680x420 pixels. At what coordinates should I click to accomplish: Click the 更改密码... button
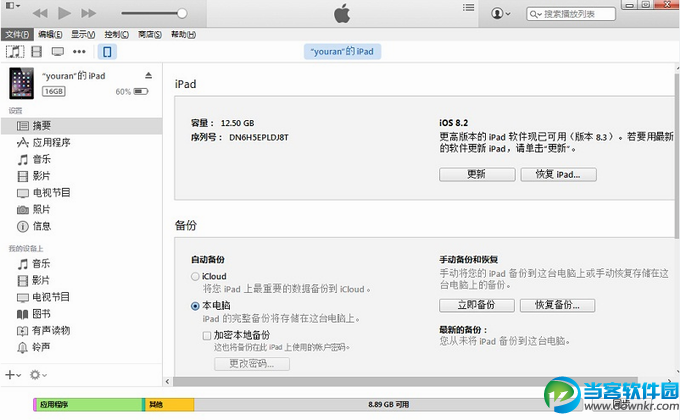(x=252, y=364)
